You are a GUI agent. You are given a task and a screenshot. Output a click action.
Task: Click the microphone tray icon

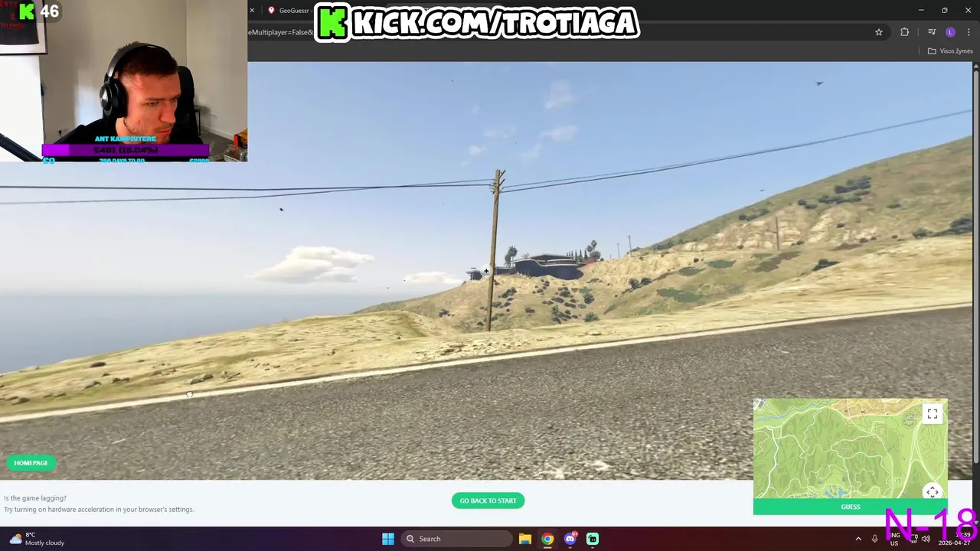[x=874, y=539]
